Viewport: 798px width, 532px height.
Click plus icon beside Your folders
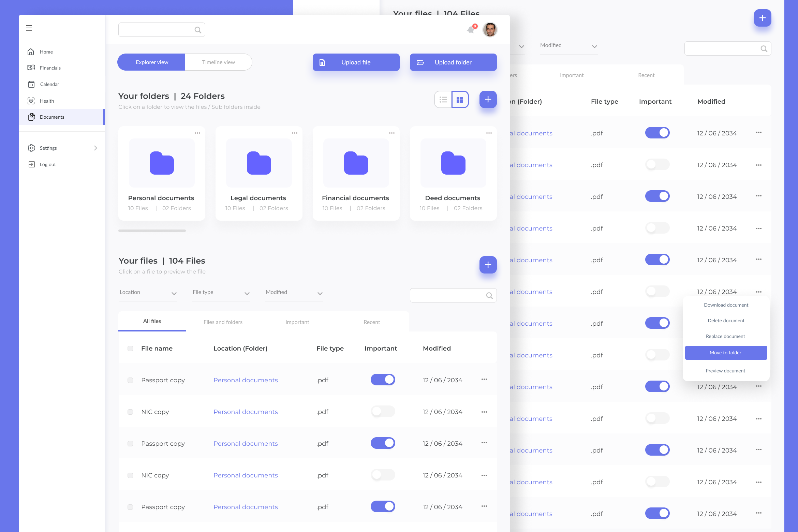(488, 100)
